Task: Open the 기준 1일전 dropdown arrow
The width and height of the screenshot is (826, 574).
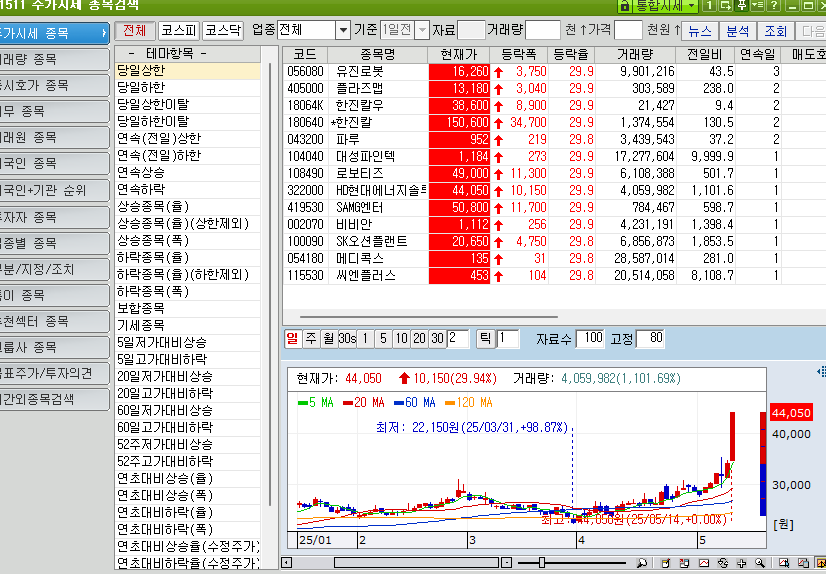Action: pyautogui.click(x=422, y=30)
